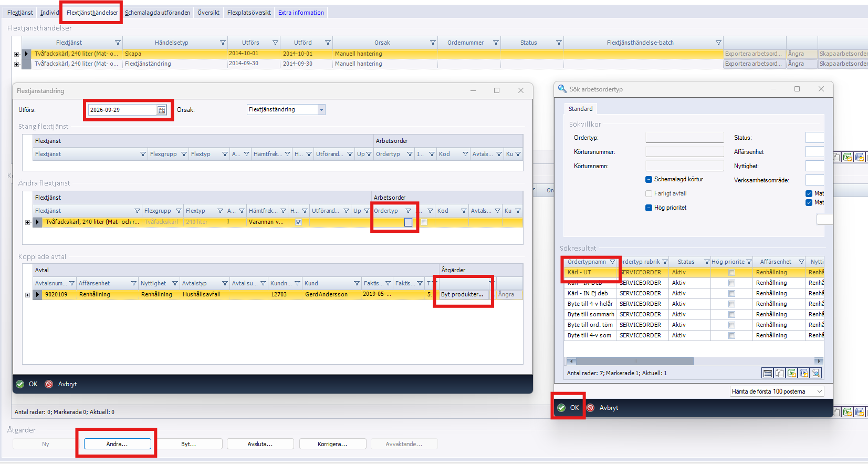This screenshot has width=868, height=464.
Task: Click the Byt produkter... button
Action: click(462, 294)
